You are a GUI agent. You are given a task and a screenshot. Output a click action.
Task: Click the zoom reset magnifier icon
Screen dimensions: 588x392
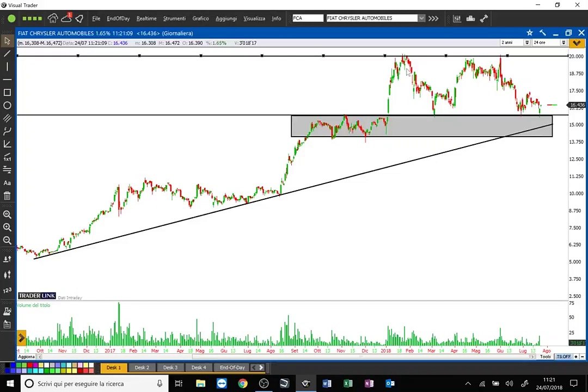(x=7, y=215)
